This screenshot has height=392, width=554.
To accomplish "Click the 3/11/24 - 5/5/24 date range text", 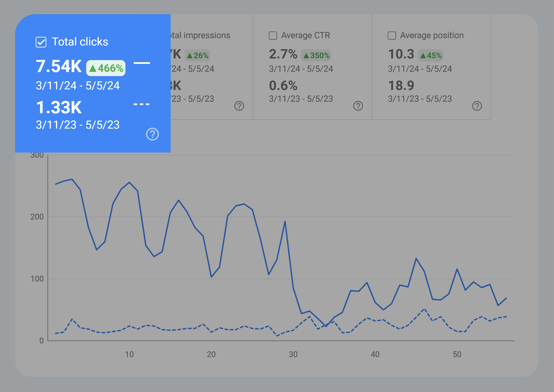I will pyautogui.click(x=78, y=85).
